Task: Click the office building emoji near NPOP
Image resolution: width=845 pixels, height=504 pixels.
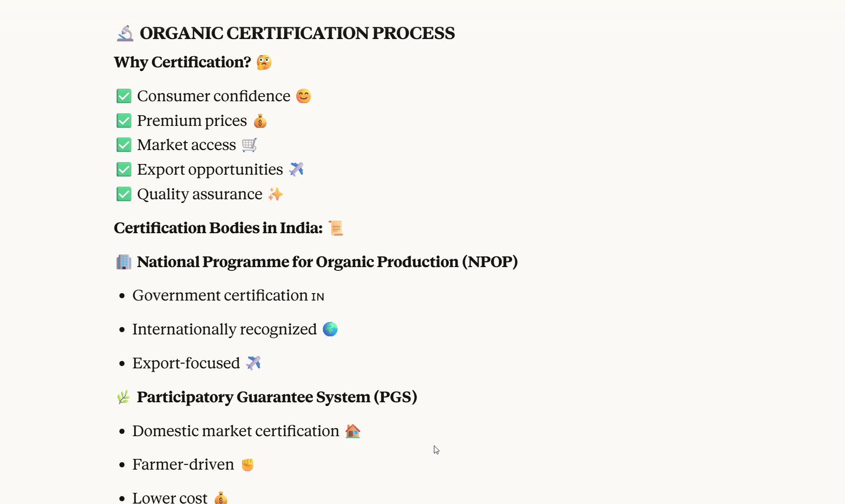Action: point(124,262)
